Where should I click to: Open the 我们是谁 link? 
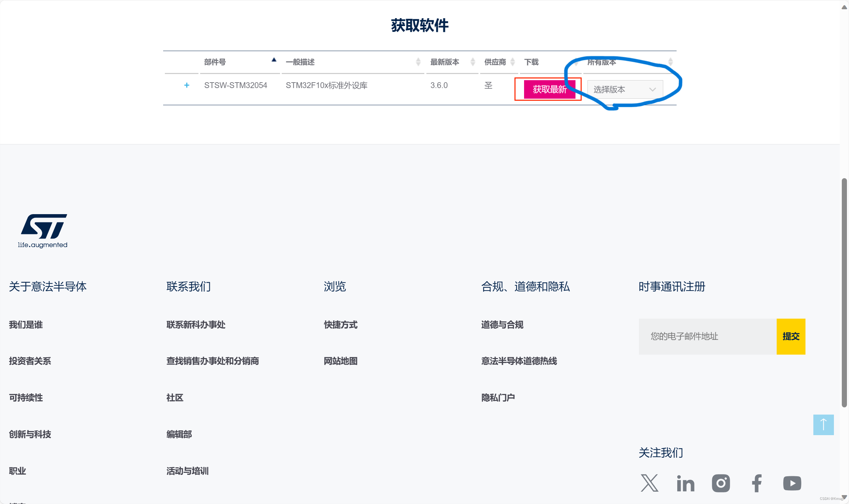point(26,325)
